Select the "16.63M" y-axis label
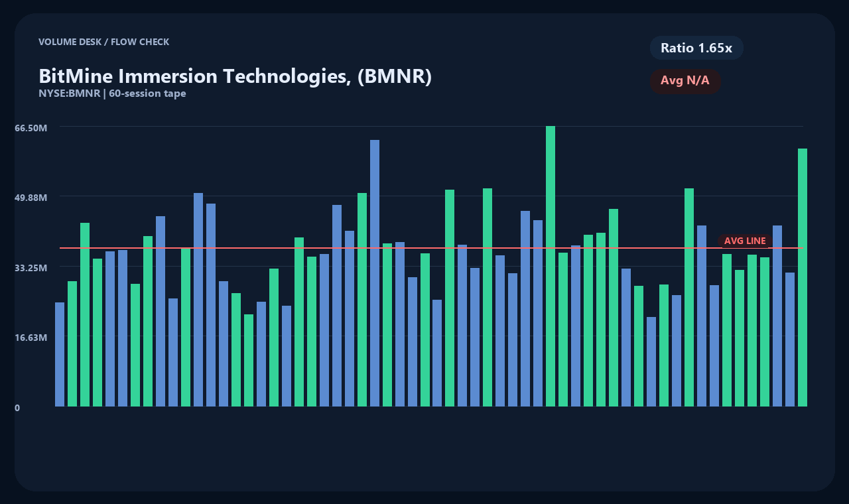The height and width of the screenshot is (504, 849). [31, 338]
